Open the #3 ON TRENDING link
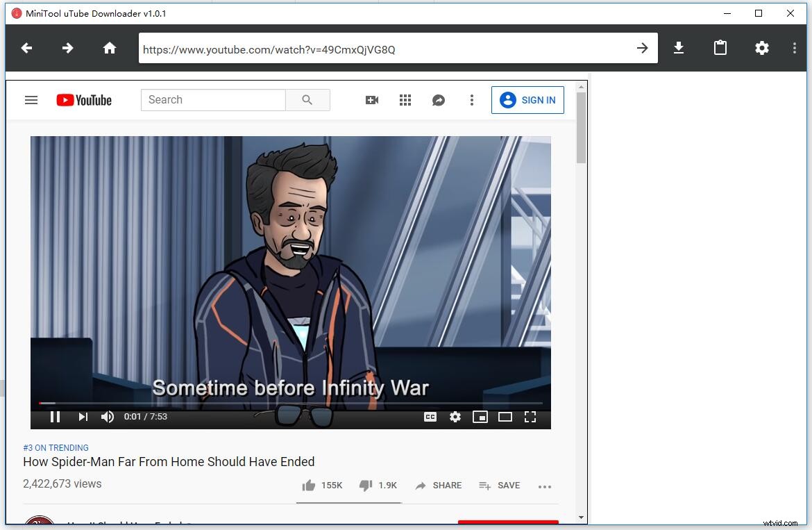The height and width of the screenshot is (530, 812). (x=56, y=448)
